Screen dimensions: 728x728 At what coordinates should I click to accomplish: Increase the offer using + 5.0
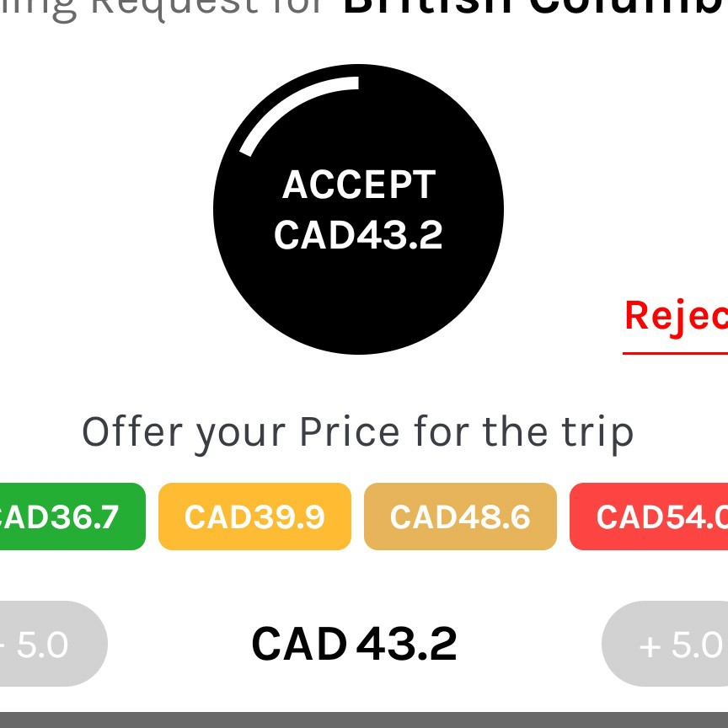tap(665, 644)
